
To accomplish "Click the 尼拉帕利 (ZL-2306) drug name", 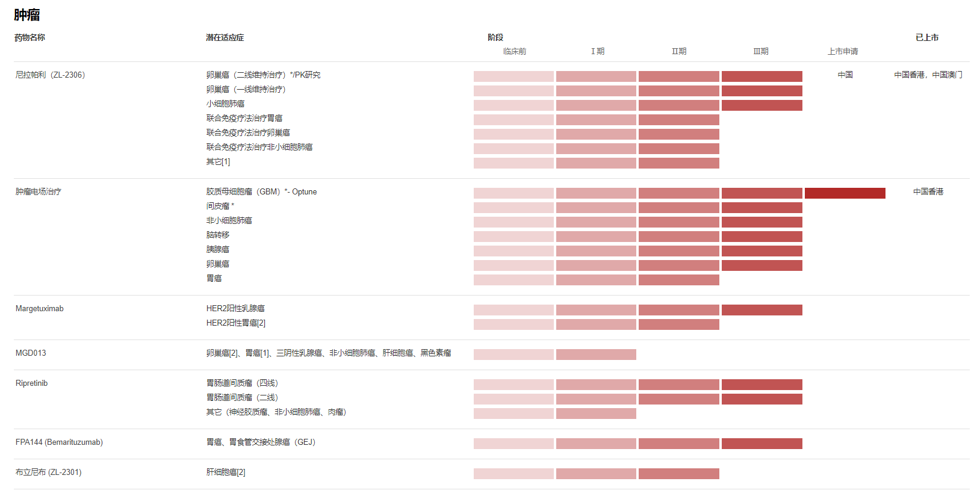I will point(50,75).
